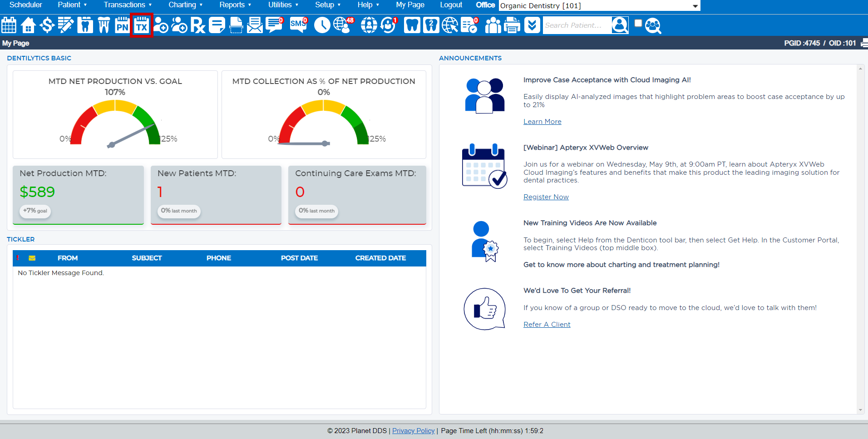Open the chat message icon with 0 badge
Screen dimensions: 868x439
click(x=275, y=25)
